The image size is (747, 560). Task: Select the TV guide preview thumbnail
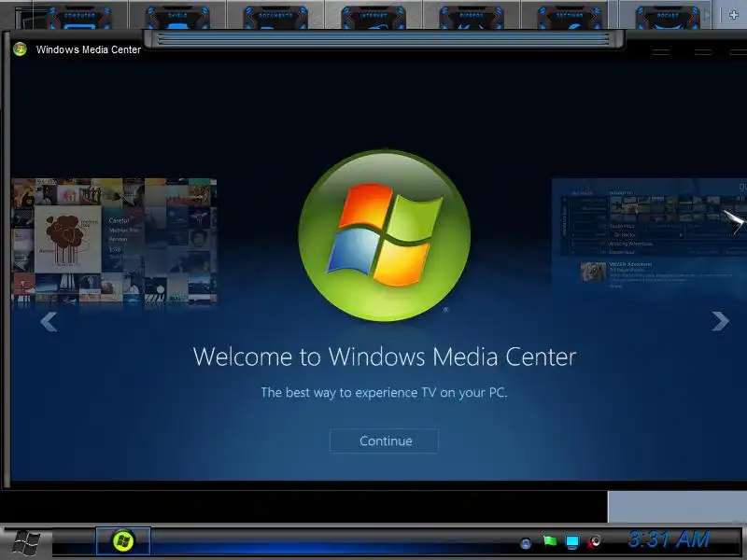click(x=649, y=236)
